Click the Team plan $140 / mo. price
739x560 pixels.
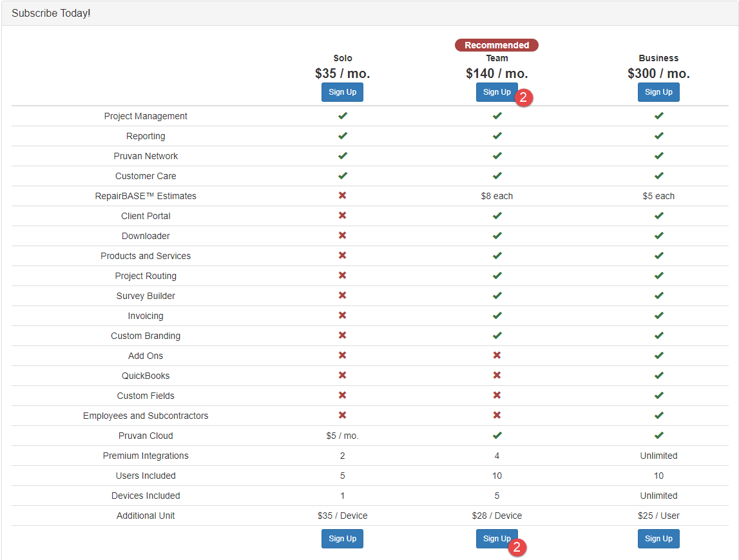(x=497, y=73)
